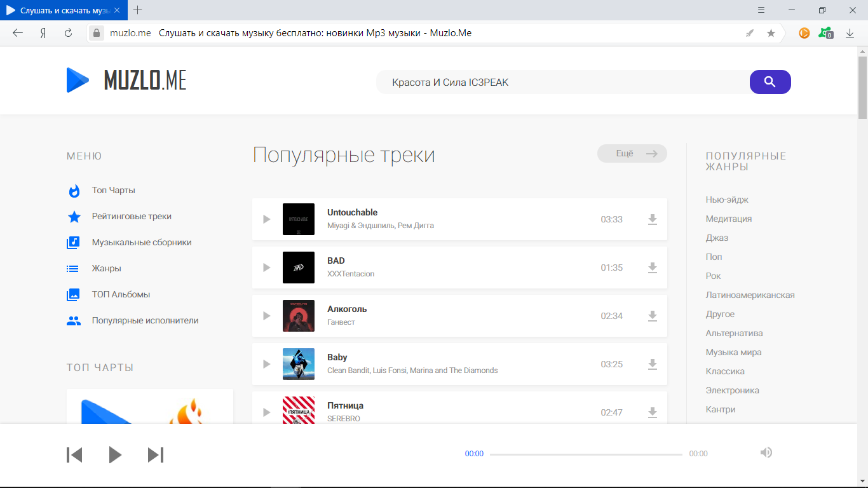Open Топ Чарты menu link
The width and height of the screenshot is (868, 488).
click(x=113, y=191)
